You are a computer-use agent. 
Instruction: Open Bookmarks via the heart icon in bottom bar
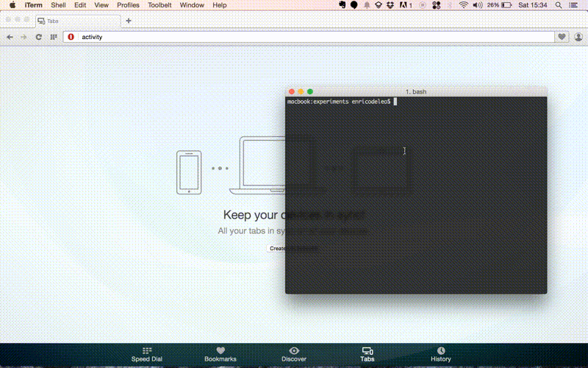[x=220, y=351]
